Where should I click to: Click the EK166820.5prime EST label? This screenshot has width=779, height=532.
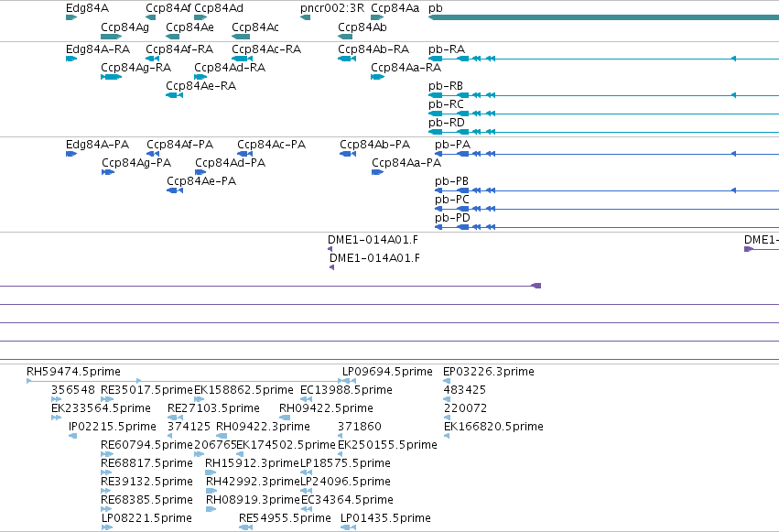click(x=493, y=427)
